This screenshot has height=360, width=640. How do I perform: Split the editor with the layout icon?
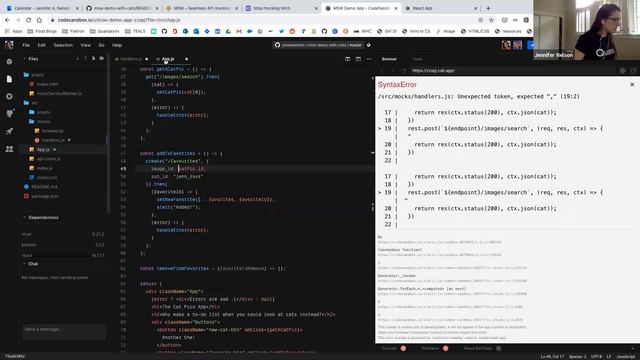point(347,59)
